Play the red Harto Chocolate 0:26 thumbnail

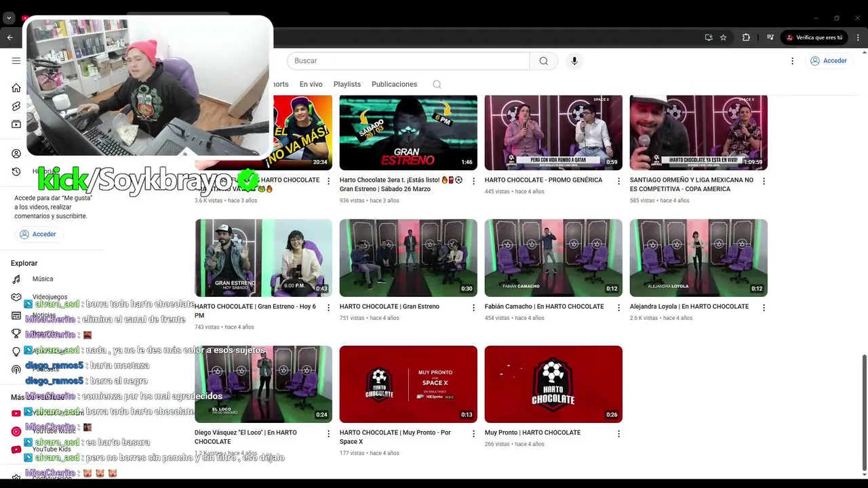click(553, 384)
